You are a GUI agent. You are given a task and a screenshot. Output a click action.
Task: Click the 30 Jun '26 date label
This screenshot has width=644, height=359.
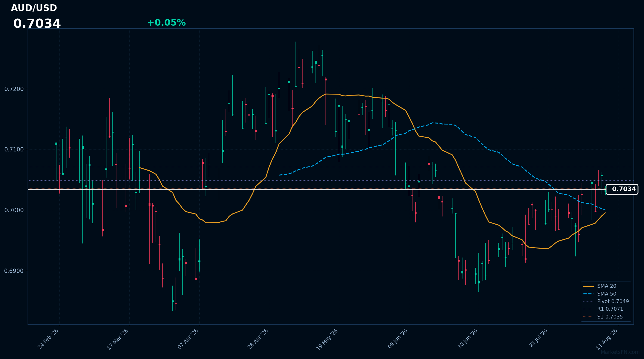468,339
